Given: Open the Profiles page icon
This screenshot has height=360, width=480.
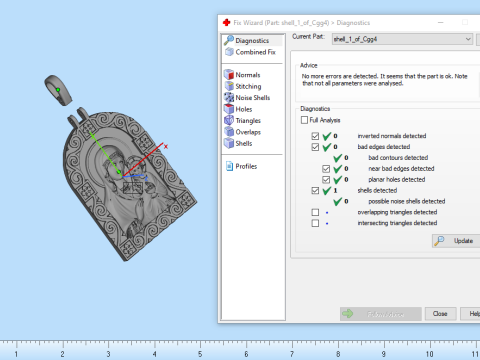Looking at the screenshot, I should 229,166.
